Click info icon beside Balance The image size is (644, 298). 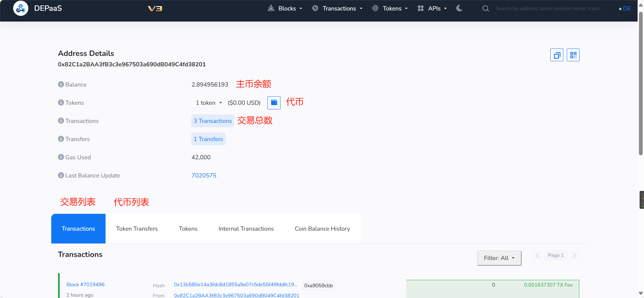click(61, 85)
